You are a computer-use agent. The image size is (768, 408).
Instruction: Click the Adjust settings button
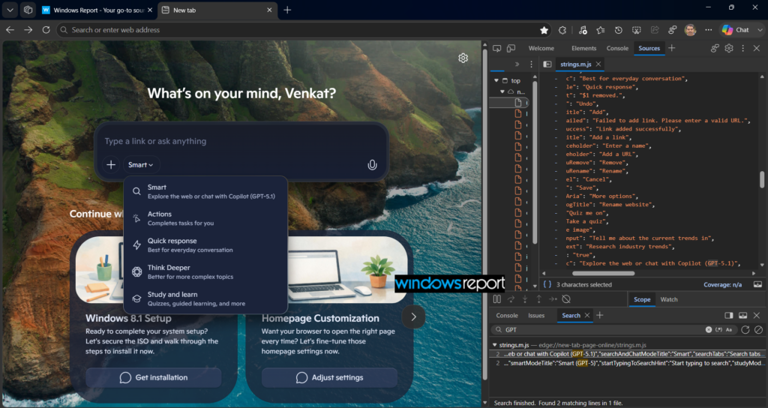330,378
